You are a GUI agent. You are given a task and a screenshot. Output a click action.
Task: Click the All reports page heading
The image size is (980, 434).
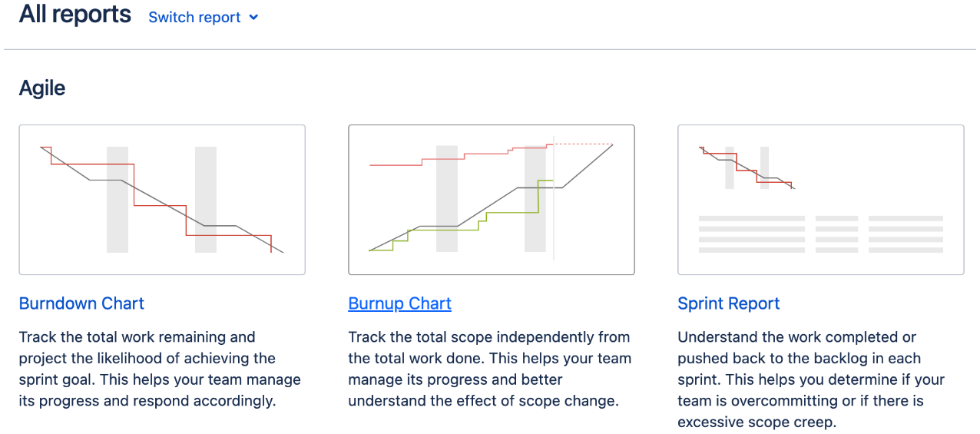click(x=75, y=14)
